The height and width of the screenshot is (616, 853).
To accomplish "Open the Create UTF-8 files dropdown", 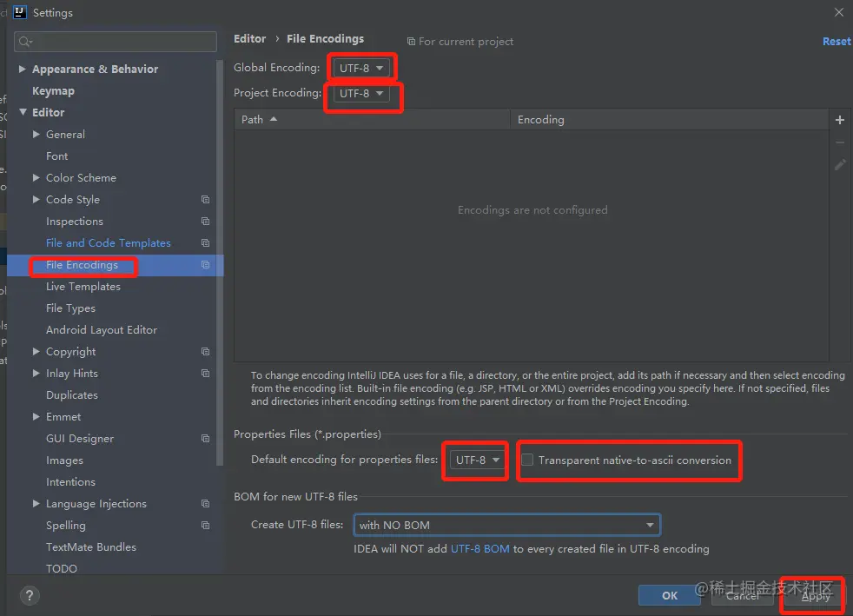I will click(506, 525).
